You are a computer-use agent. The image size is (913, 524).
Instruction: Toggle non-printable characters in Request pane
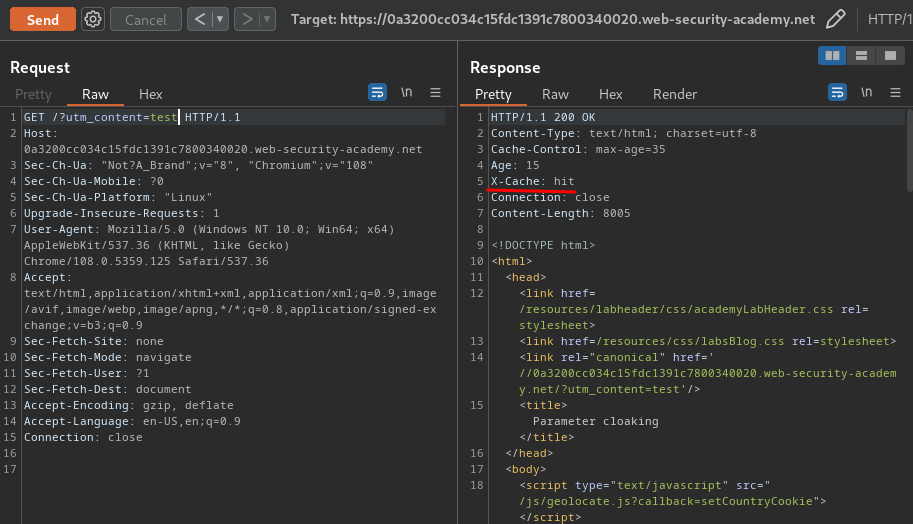coord(406,92)
